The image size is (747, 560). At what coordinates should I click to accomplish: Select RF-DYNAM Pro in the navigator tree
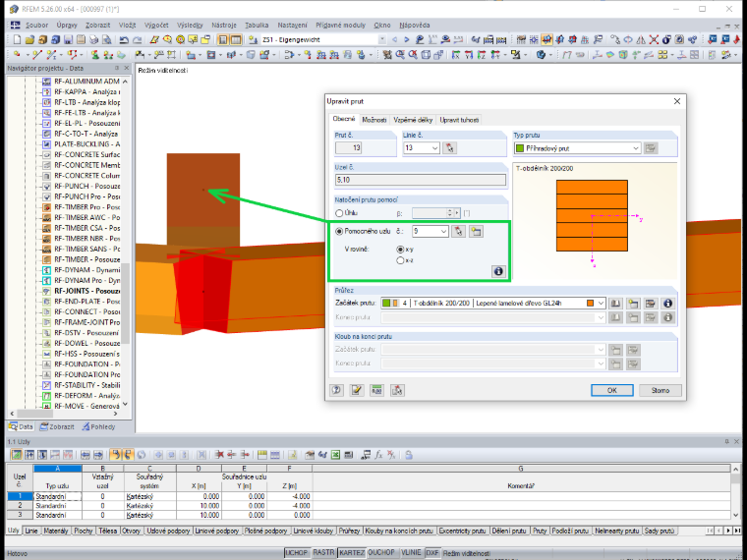point(86,280)
